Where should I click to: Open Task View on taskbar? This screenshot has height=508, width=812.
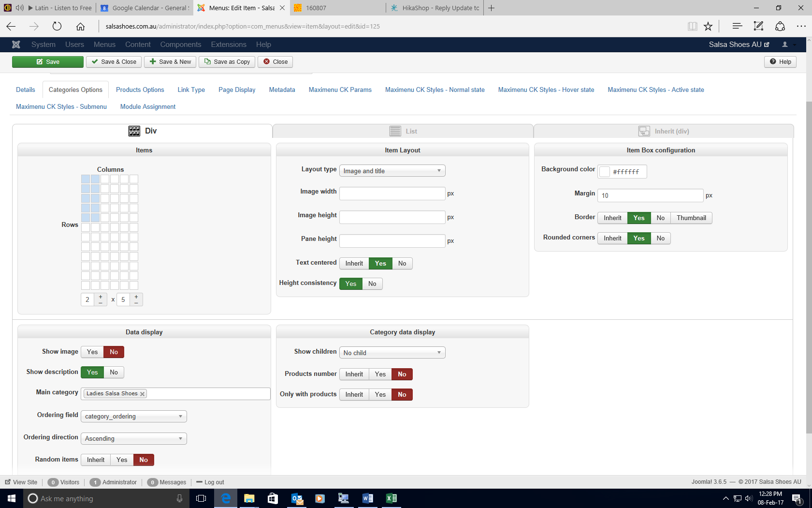[x=201, y=498]
